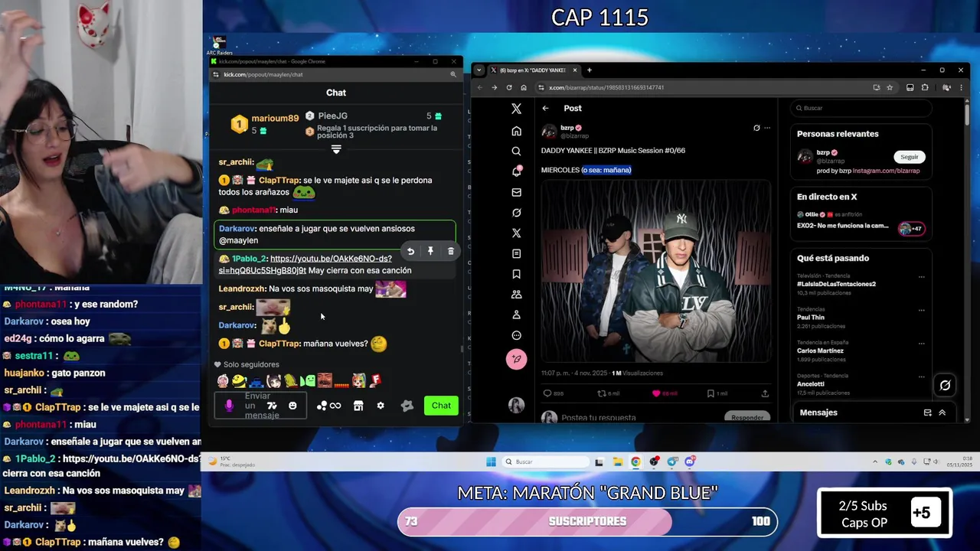The height and width of the screenshot is (551, 980).
Task: Open Chrome three-dots menu in X window
Action: click(x=961, y=87)
